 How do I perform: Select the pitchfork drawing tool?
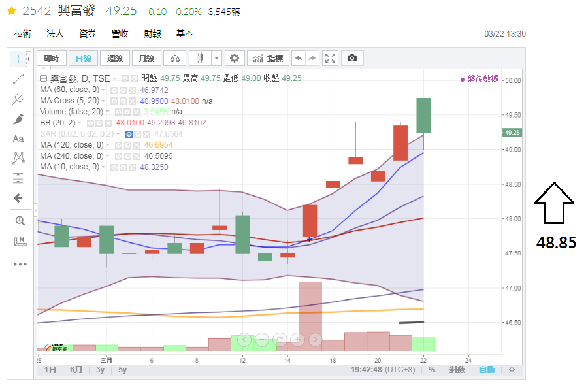coord(18,99)
